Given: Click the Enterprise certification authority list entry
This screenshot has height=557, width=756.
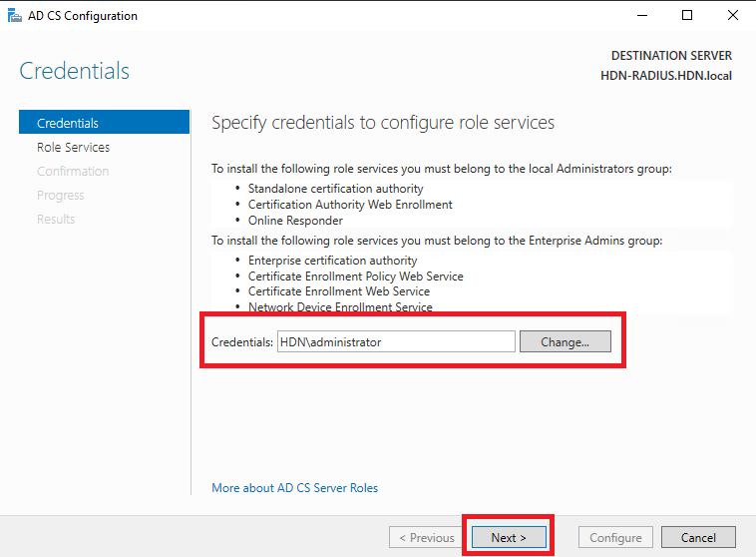Looking at the screenshot, I should coord(333,261).
